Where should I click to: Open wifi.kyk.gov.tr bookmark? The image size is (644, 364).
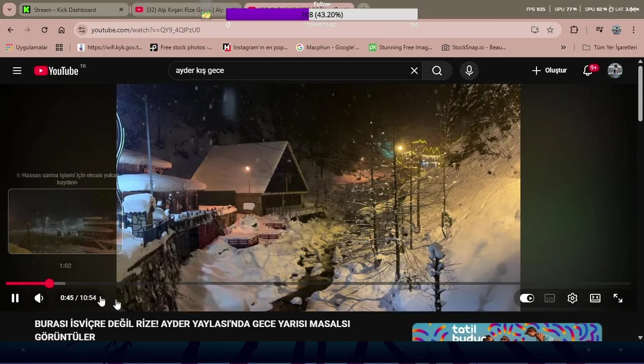click(x=110, y=47)
